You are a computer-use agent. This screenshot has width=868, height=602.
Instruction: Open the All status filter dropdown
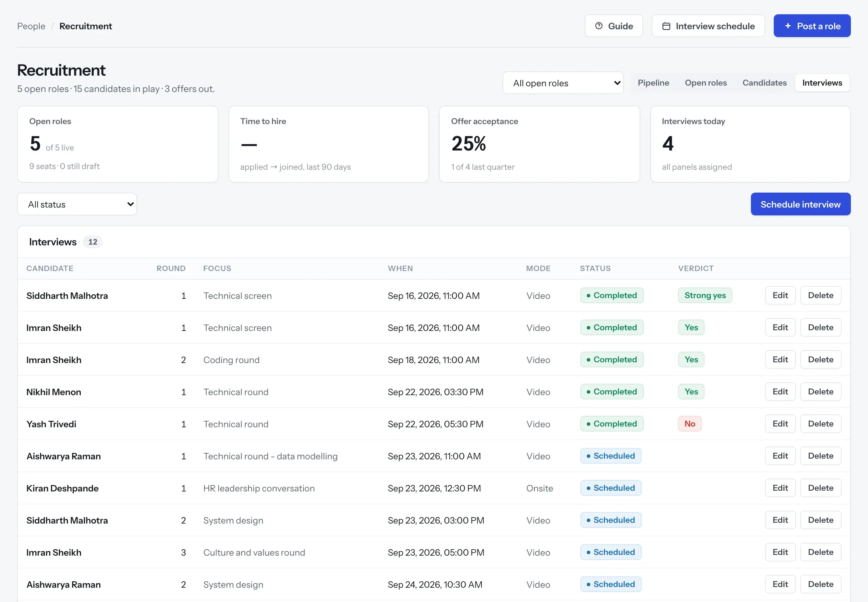coord(77,204)
